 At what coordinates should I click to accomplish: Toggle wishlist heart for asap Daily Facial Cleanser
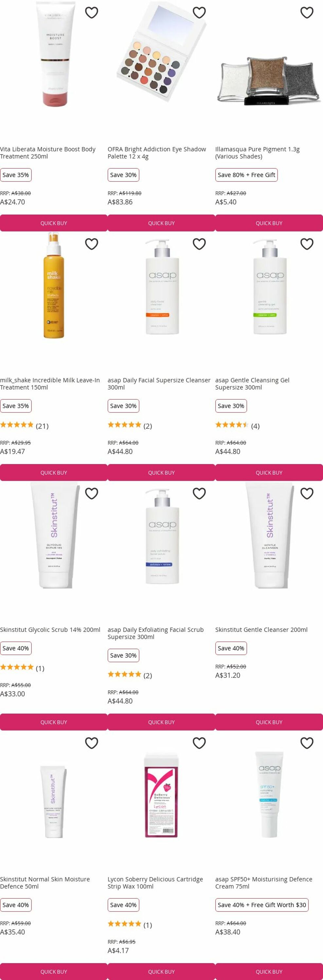[199, 244]
